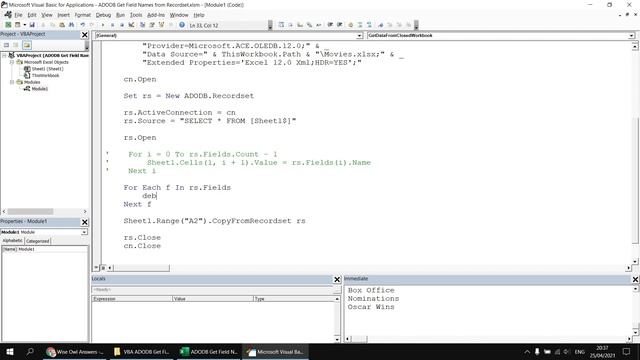Click the Undo arrow in the toolbar
This screenshot has height=360, width=640.
[x=82, y=25]
